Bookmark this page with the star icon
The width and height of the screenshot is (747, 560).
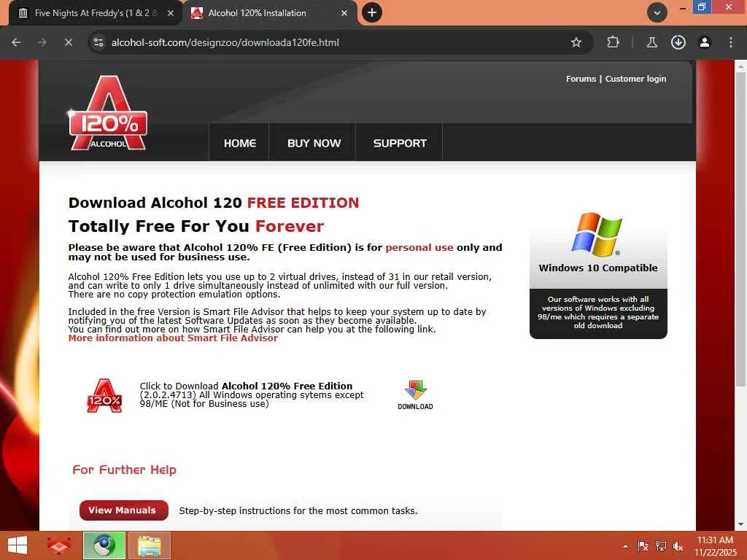(x=576, y=42)
